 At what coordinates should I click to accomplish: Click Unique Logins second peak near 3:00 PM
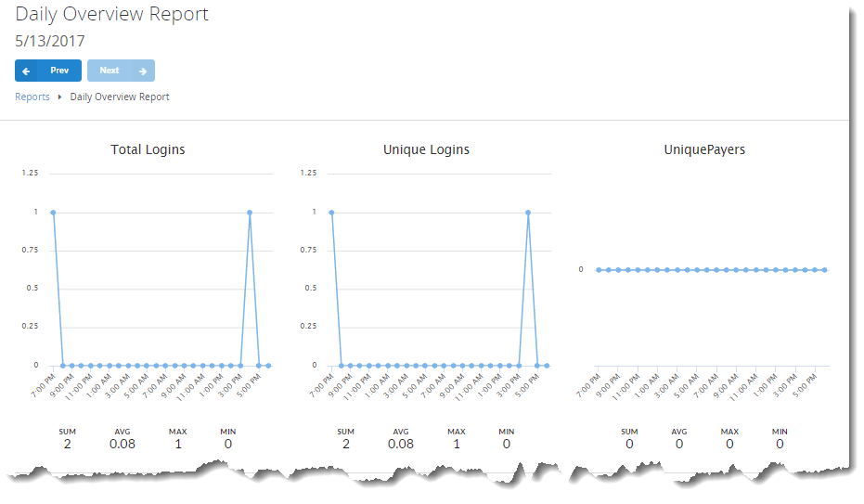(528, 213)
